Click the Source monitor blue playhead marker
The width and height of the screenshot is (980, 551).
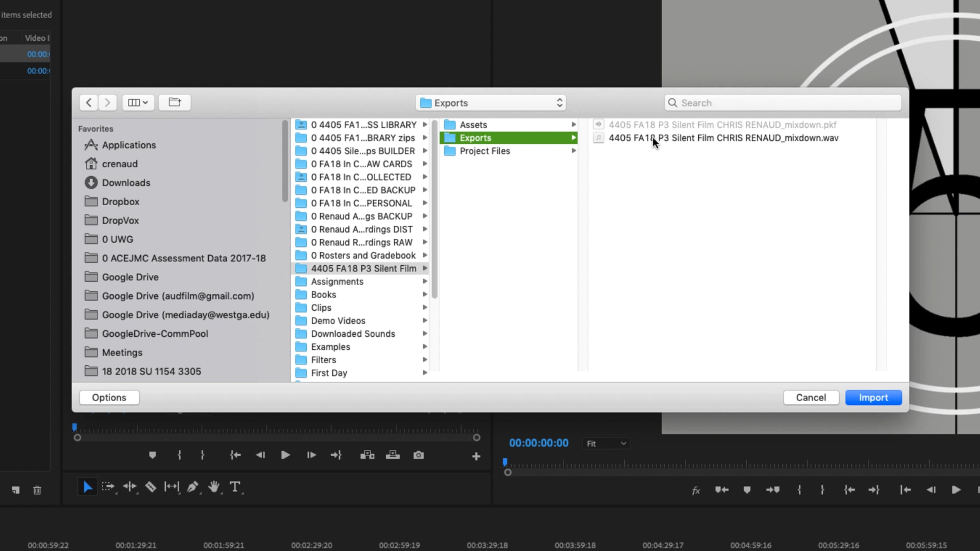pyautogui.click(x=74, y=427)
